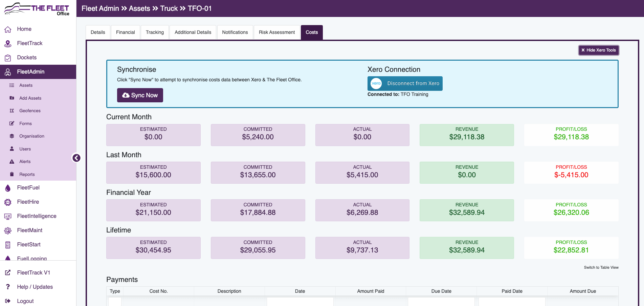Hide Xero Tools with the toggle button
Screen dimensions: 644x306
point(598,50)
